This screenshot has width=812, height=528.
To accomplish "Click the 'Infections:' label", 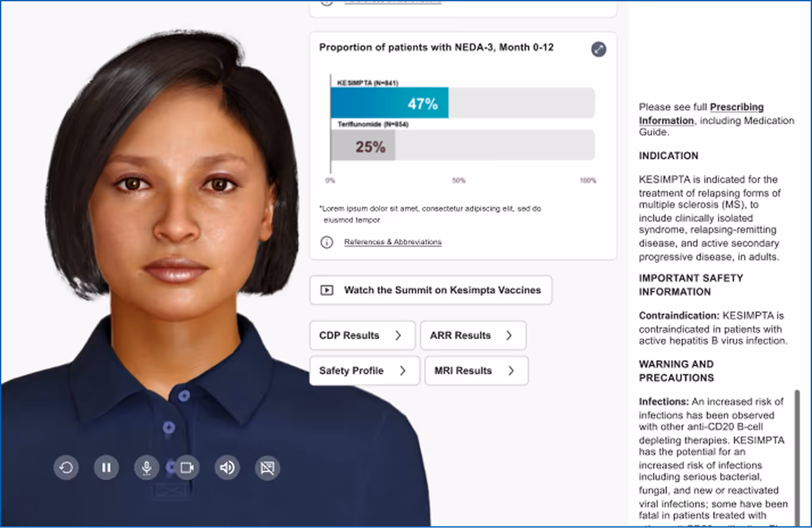I will pyautogui.click(x=664, y=402).
